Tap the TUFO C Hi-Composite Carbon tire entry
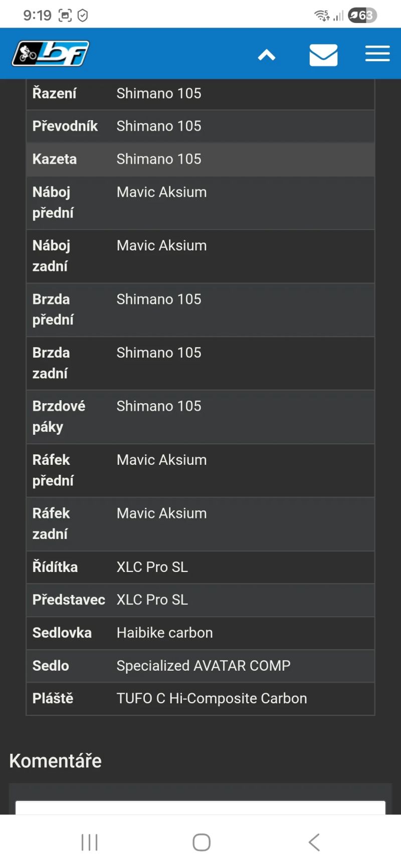This screenshot has height=868, width=401. 212,698
